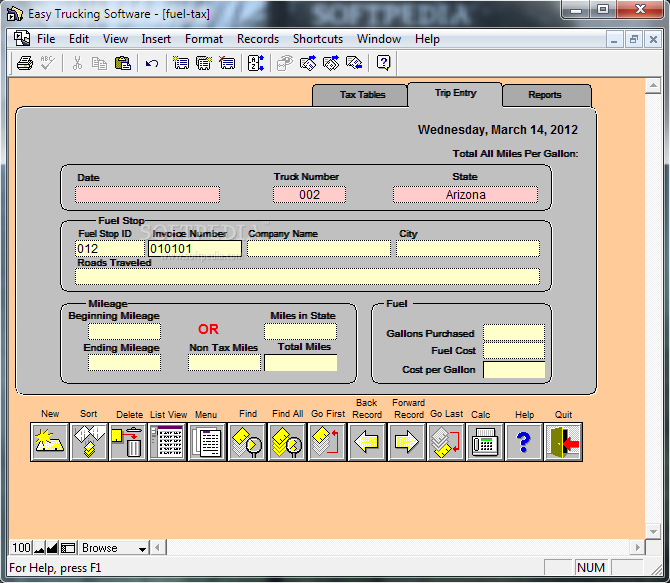Click the Duplicate Record toolbar icon

coord(204,63)
